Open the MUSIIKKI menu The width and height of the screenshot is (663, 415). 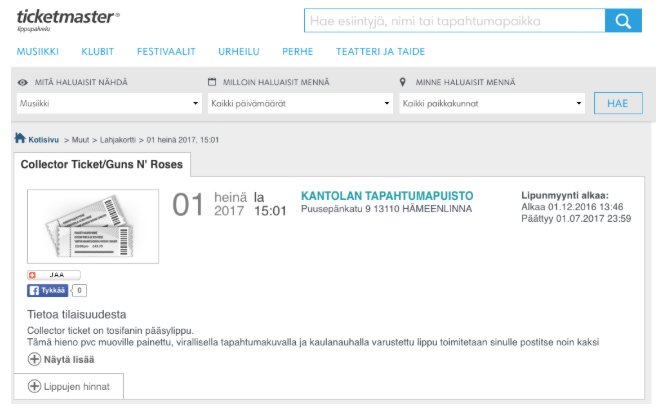tap(38, 52)
